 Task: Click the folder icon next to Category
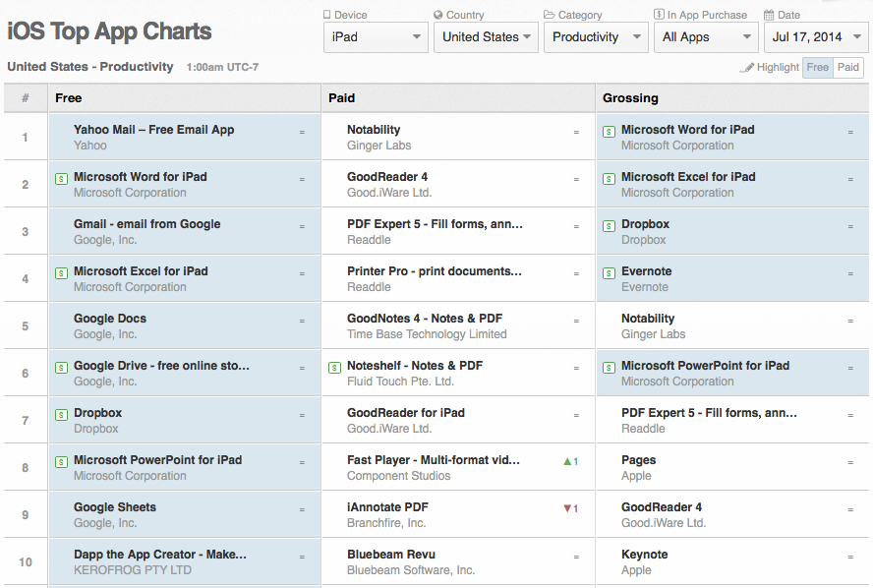549,15
